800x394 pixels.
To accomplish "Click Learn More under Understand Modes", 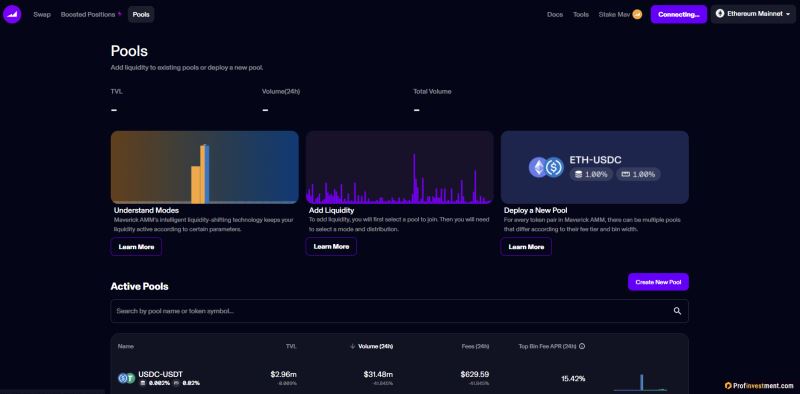I will coord(136,247).
